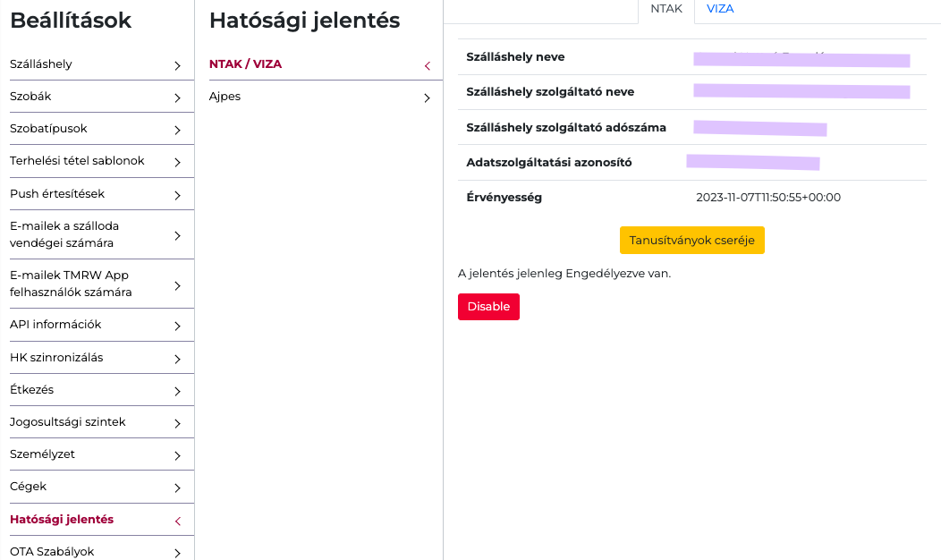This screenshot has height=560, width=941.
Task: Expand the Szálláshely chevron arrow
Action: coord(177,65)
